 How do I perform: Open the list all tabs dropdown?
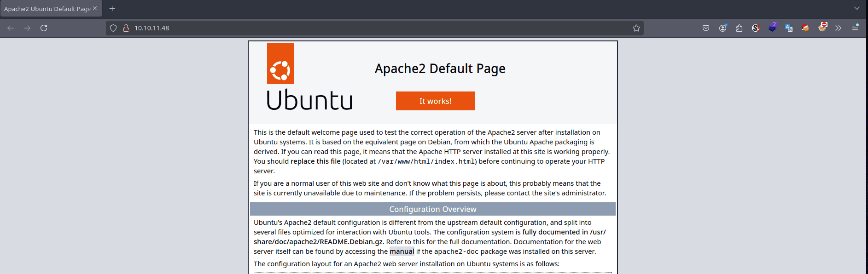coord(857,8)
